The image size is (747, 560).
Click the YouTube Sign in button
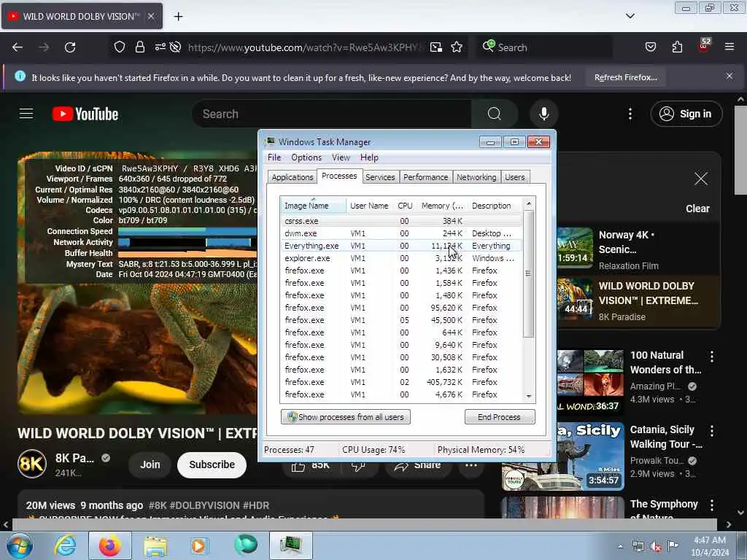coord(686,114)
